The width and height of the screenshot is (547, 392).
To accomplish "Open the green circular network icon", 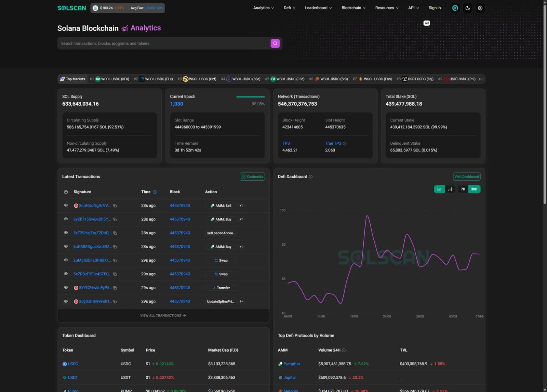I will (455, 8).
